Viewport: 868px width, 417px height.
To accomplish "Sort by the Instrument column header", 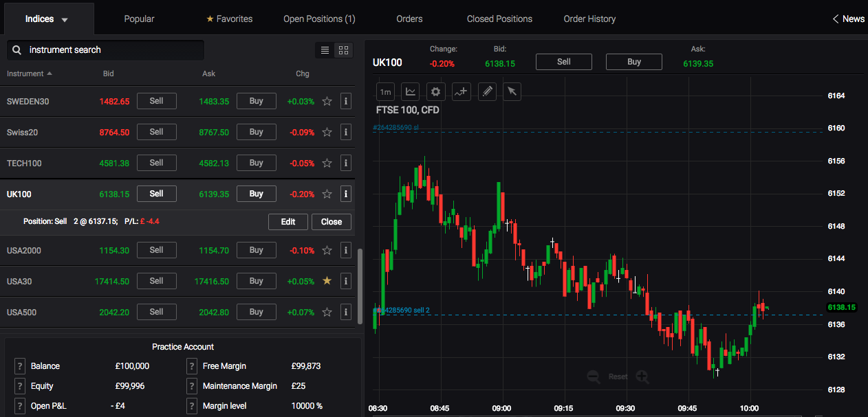I will (x=26, y=74).
